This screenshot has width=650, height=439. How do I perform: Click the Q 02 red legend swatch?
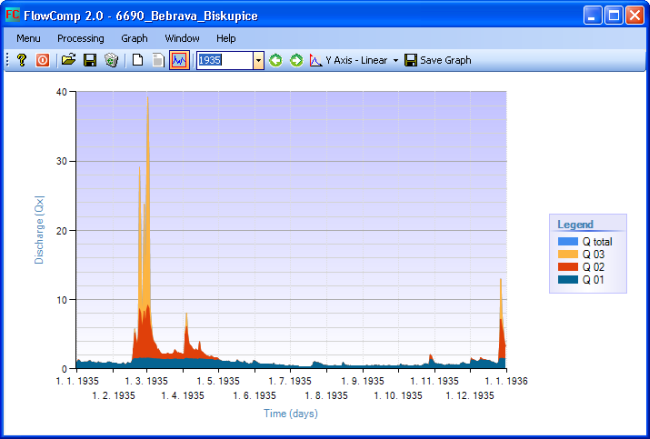click(568, 267)
